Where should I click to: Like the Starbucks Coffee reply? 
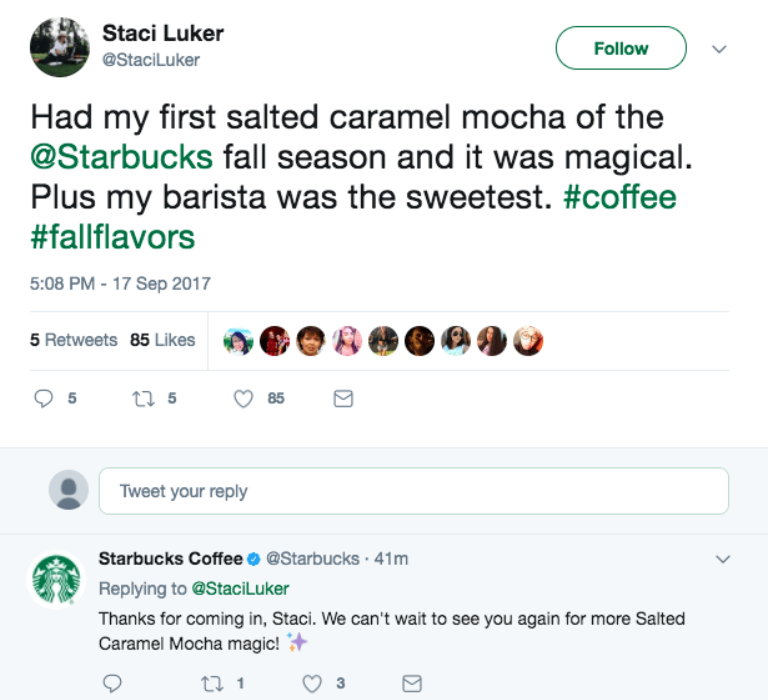tap(312, 684)
